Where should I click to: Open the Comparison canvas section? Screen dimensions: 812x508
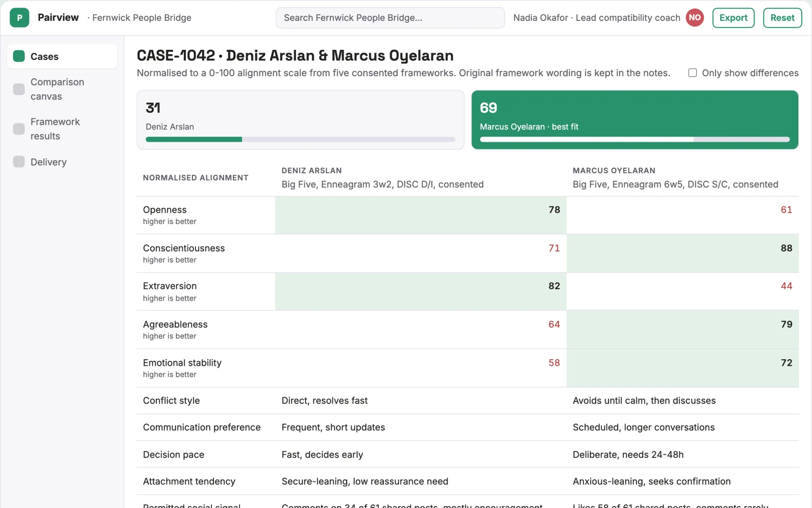62,89
